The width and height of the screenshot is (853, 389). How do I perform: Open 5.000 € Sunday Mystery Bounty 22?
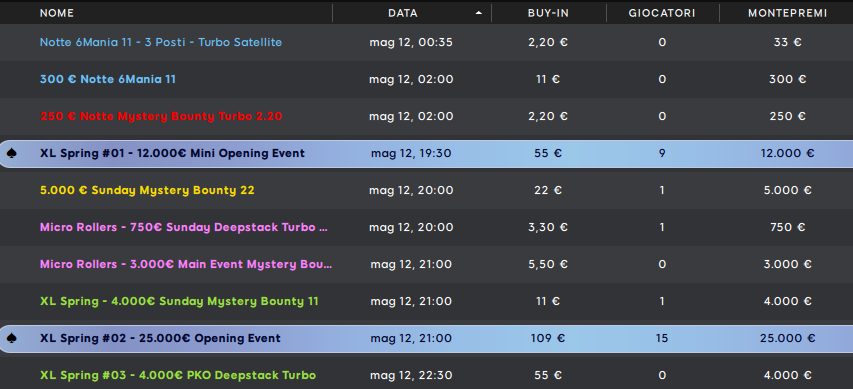click(x=147, y=190)
